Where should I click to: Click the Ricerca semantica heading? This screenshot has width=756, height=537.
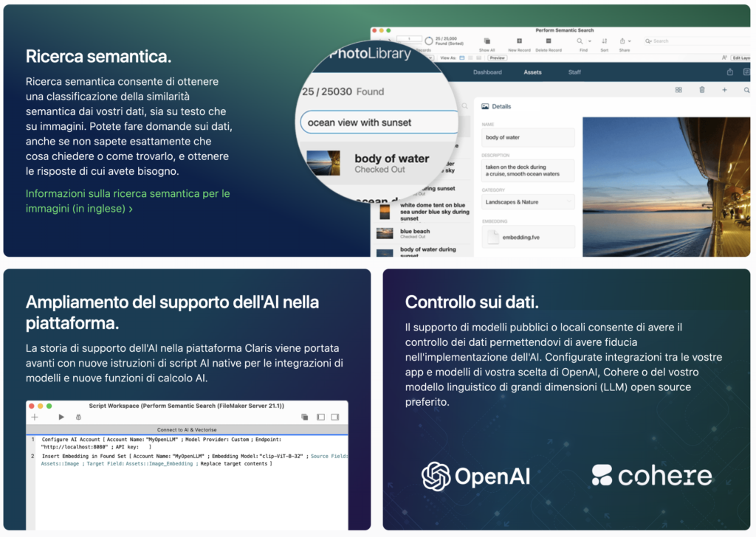coord(98,56)
